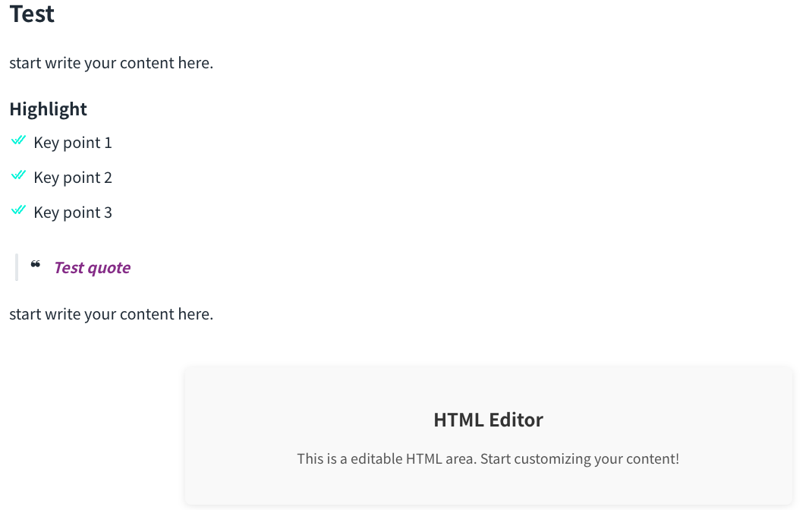Viewport: 812px width, 510px height.
Task: Click the quotation mark icon before Test quote
Action: point(36,264)
